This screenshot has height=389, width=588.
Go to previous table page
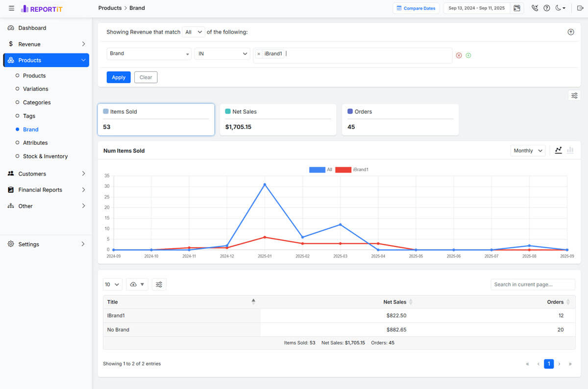pos(539,364)
